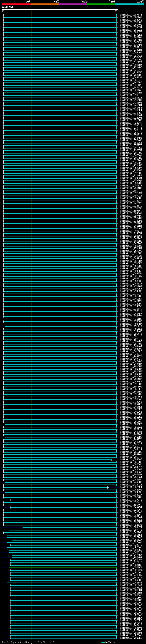Select the UniRef100_O24334 label
The image size is (146, 644).
click(131, 178)
